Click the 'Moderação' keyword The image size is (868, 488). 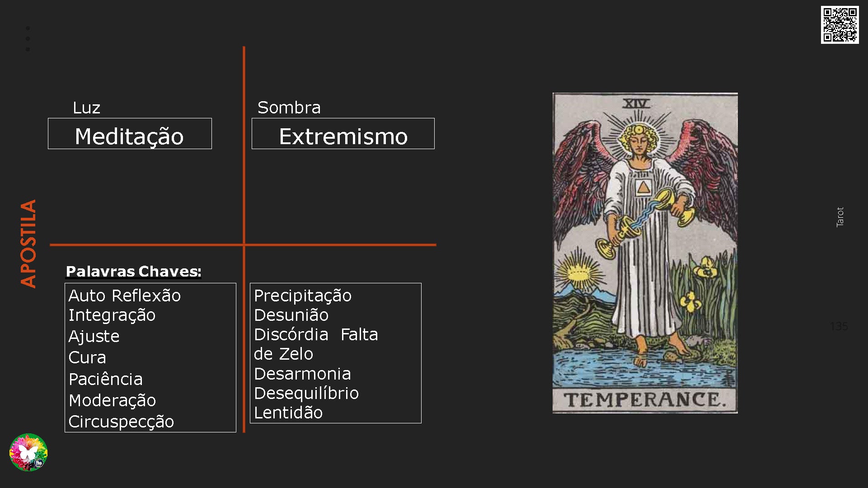113,400
